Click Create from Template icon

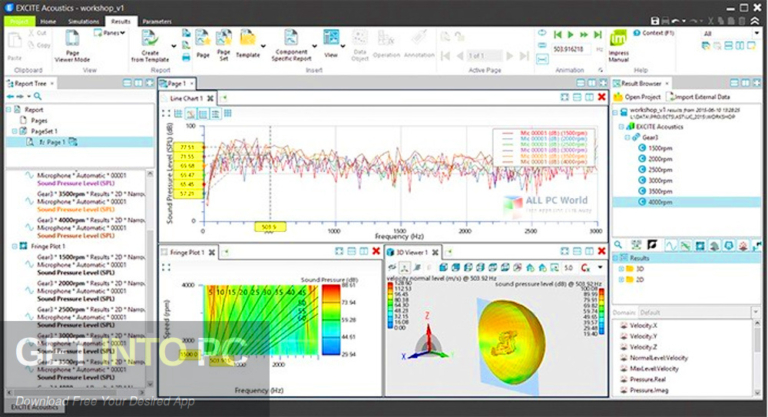click(x=149, y=39)
